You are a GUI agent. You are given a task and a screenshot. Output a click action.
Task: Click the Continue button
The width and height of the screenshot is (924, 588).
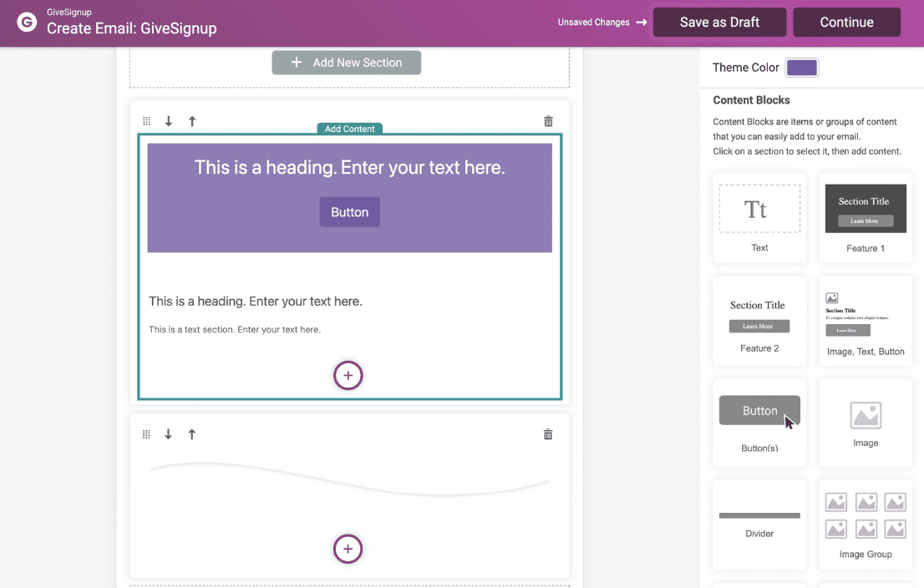point(847,23)
